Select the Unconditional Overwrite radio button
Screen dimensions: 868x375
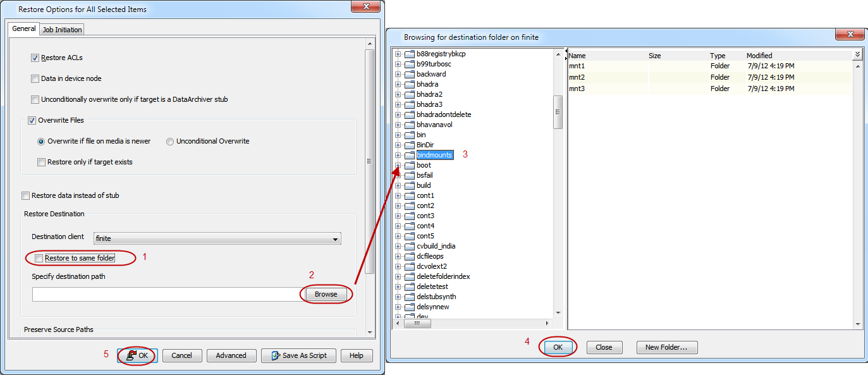coord(170,142)
